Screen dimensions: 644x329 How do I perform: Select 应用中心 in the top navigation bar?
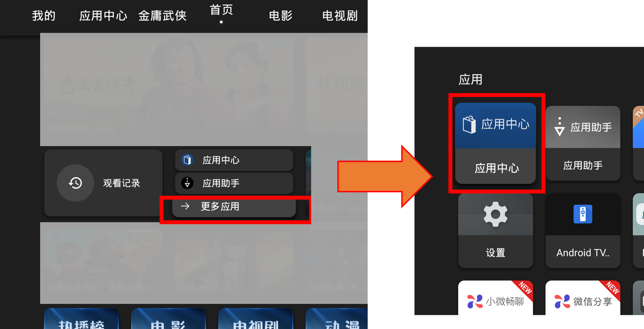[103, 16]
